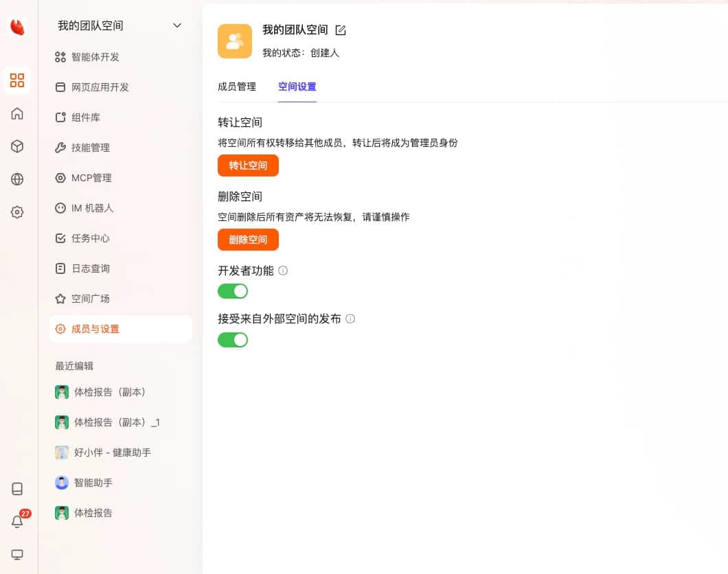Click info icon next to 开发者功能
Image resolution: width=728 pixels, height=574 pixels.
pyautogui.click(x=283, y=271)
